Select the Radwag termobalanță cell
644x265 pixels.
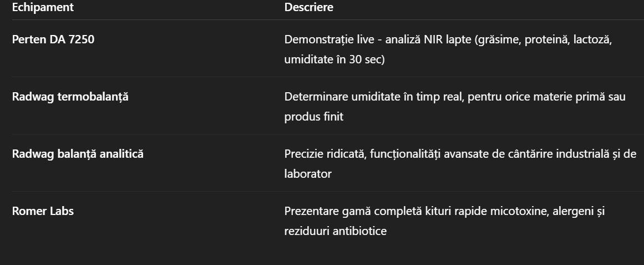coord(70,97)
